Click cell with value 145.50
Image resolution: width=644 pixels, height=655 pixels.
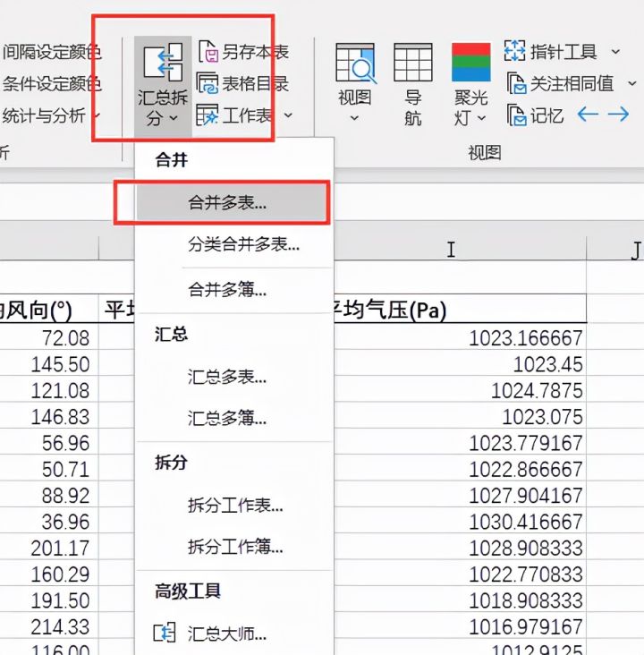coord(49,364)
